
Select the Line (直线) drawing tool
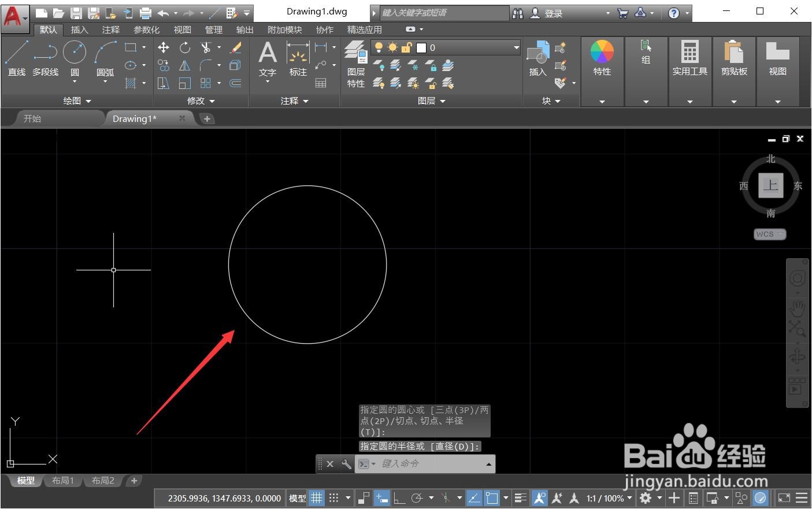tap(17, 59)
